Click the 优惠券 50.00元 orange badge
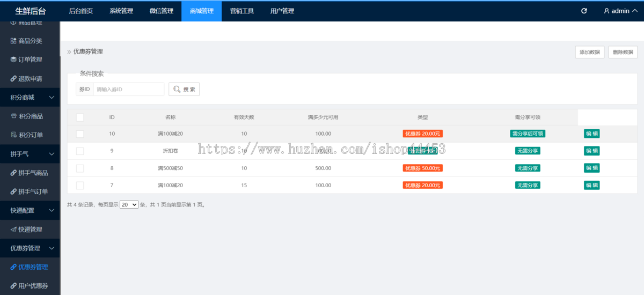The width and height of the screenshot is (644, 295). 423,168
